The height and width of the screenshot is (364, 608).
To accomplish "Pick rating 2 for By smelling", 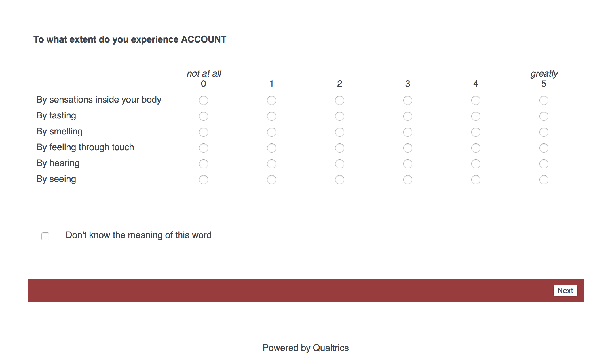I will [x=339, y=132].
